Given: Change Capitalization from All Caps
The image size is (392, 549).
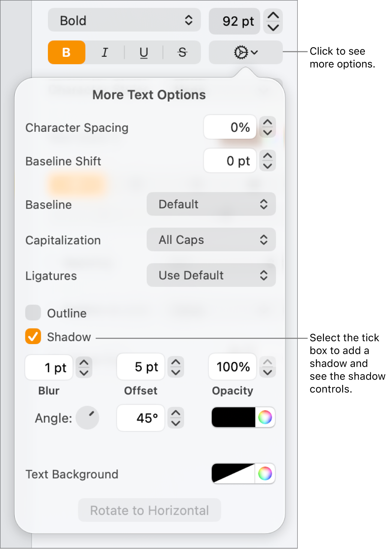Looking at the screenshot, I should pyautogui.click(x=211, y=240).
